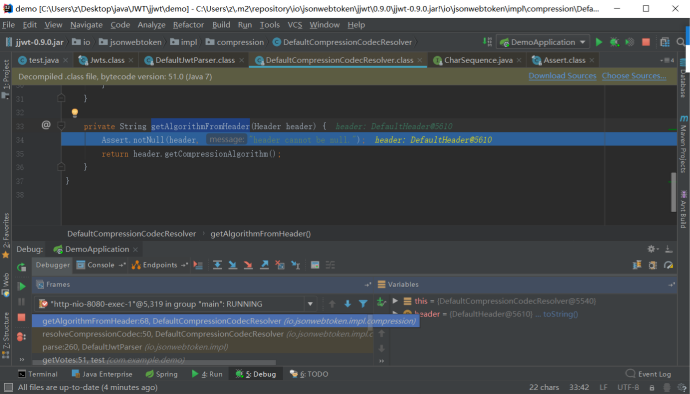This screenshot has height=394, width=690.
Task: Click the green Run DemoApplication icon
Action: coord(598,42)
